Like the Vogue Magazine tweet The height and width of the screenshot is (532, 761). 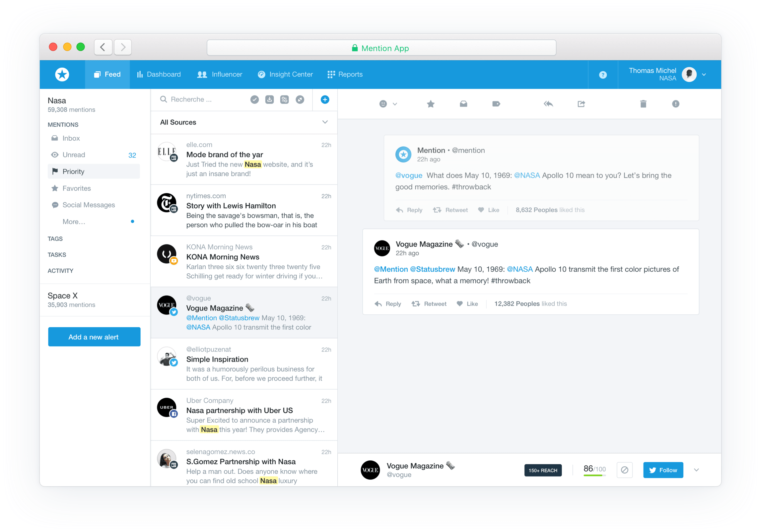[x=467, y=304]
